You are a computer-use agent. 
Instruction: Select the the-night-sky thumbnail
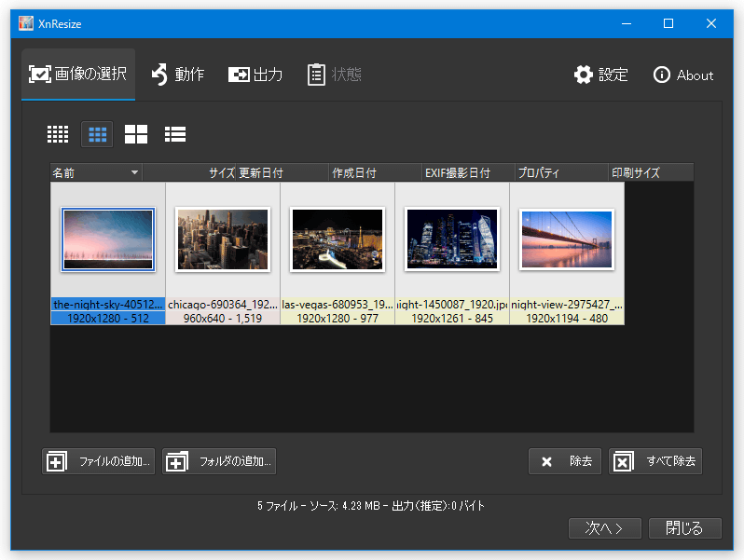[108, 239]
